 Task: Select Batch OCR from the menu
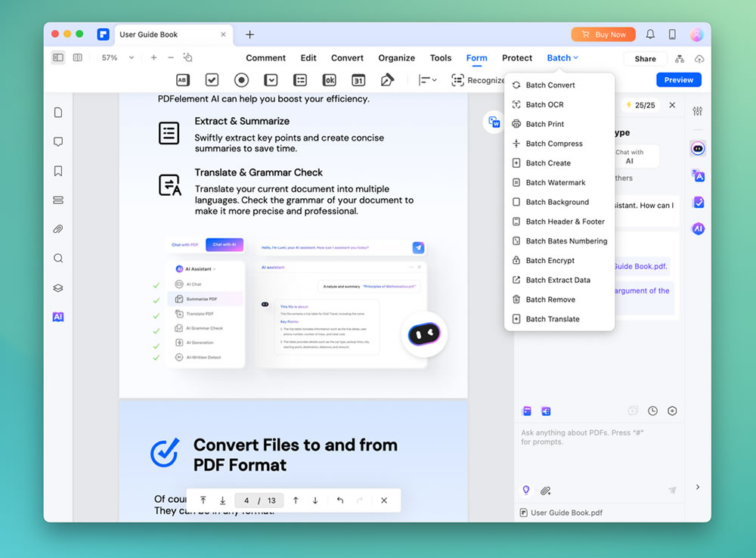pos(559,104)
